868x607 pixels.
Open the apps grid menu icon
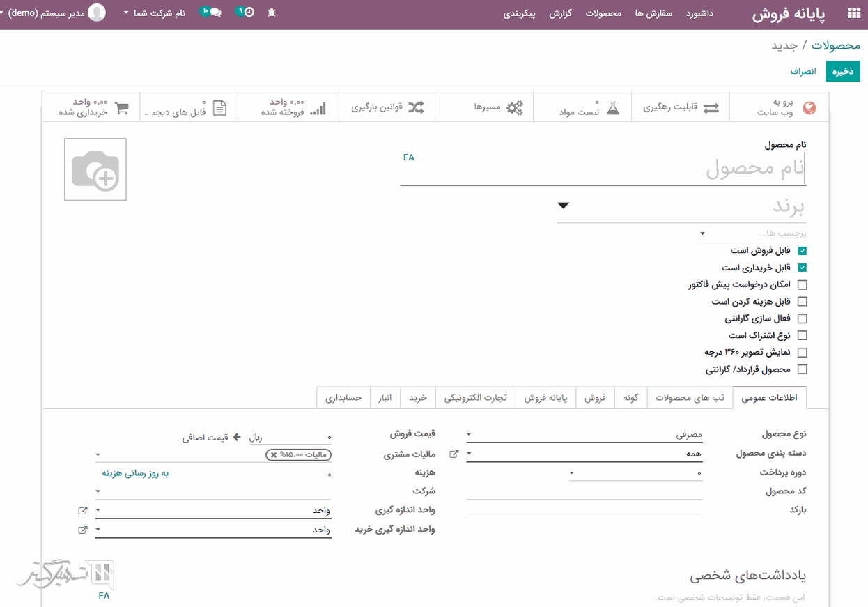coord(853,14)
